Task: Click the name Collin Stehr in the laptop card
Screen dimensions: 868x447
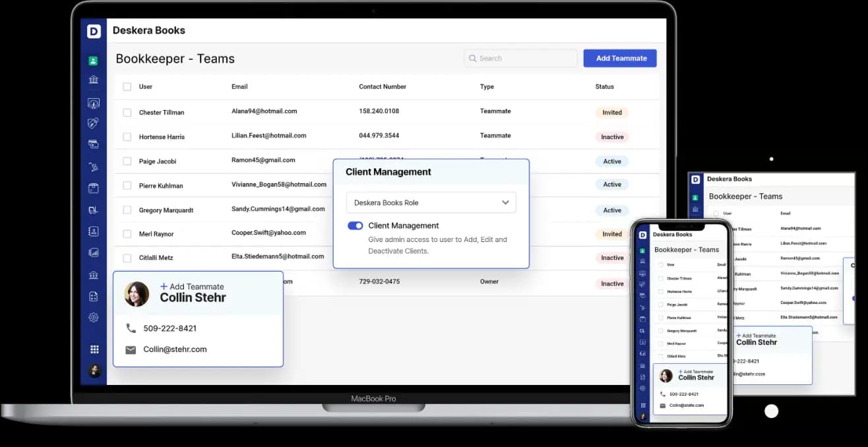Action: coord(193,298)
